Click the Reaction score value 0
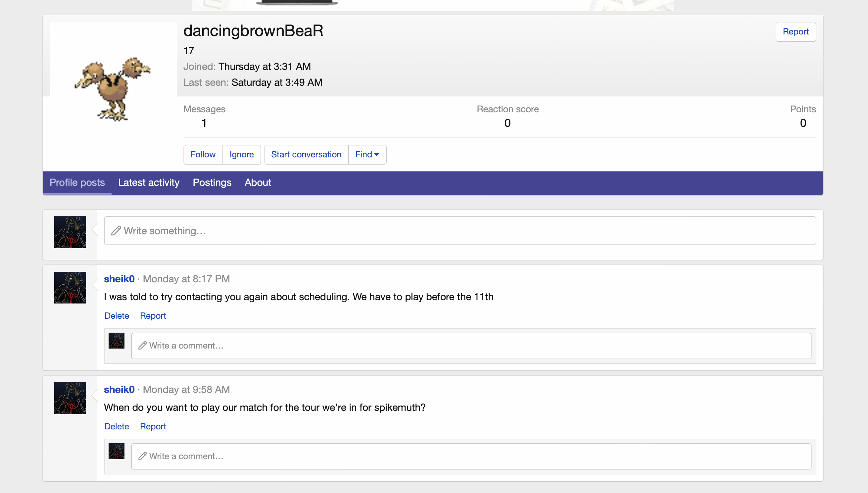868x493 pixels. click(507, 123)
